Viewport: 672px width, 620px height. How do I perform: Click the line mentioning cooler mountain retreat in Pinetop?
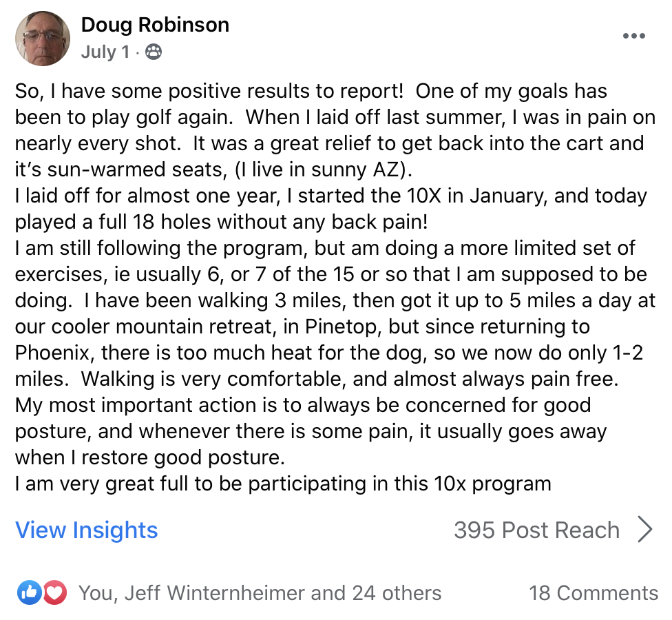click(302, 327)
